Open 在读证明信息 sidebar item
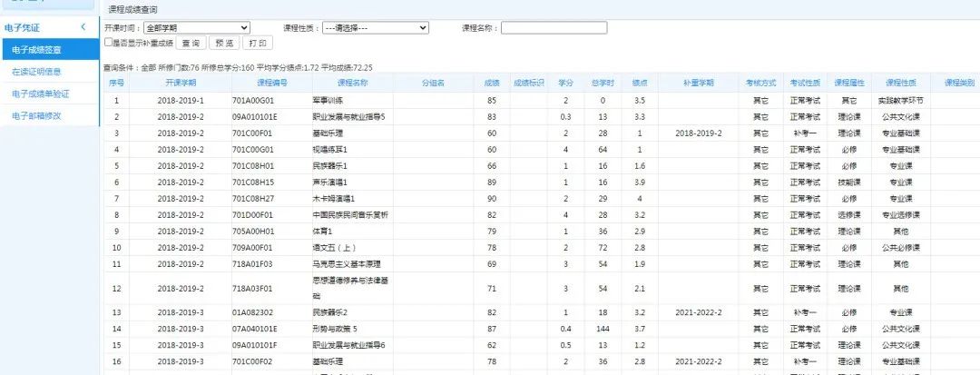980x375 pixels. (37, 72)
